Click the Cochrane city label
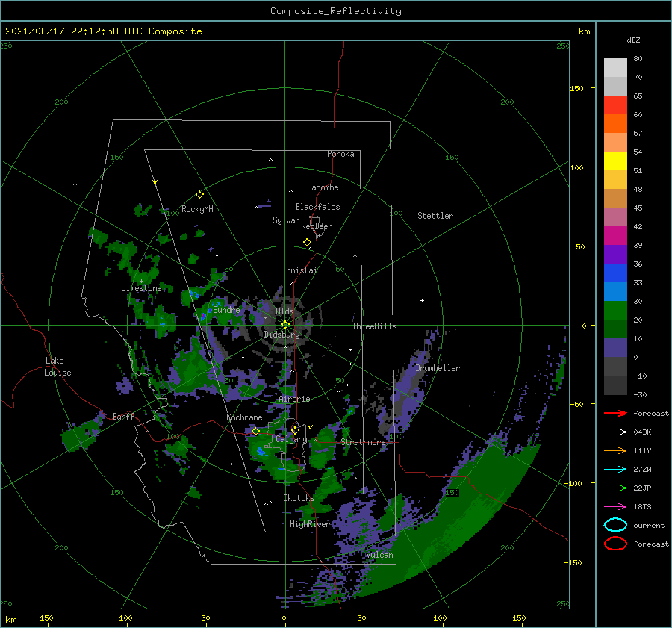The image size is (672, 628). click(244, 417)
